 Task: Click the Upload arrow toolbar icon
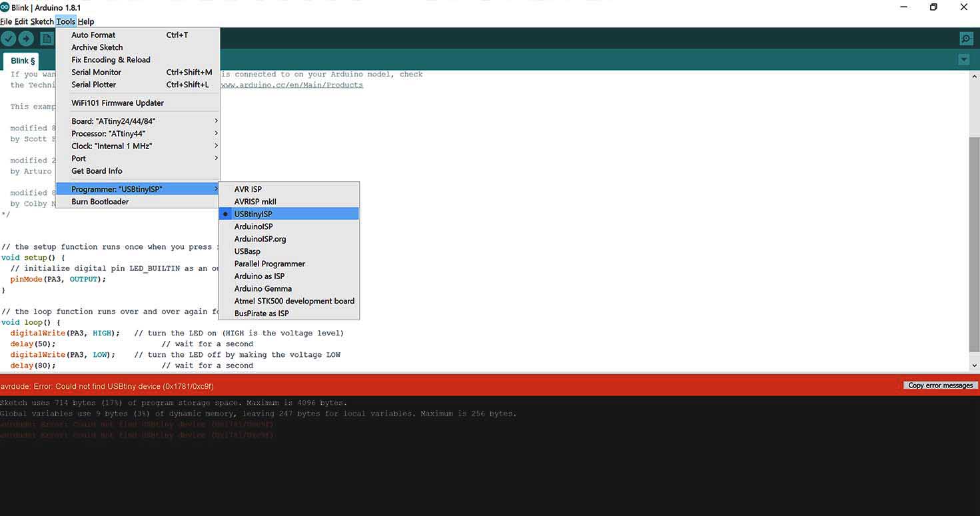pos(26,39)
